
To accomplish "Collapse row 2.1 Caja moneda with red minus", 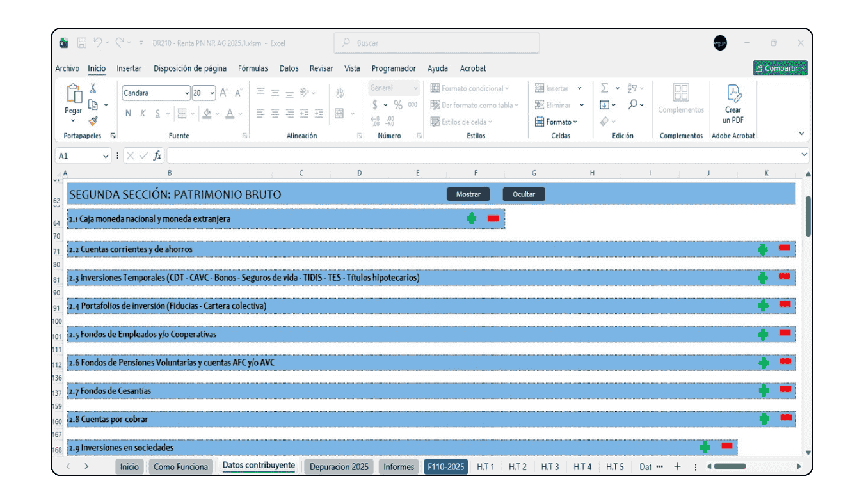I will [493, 219].
